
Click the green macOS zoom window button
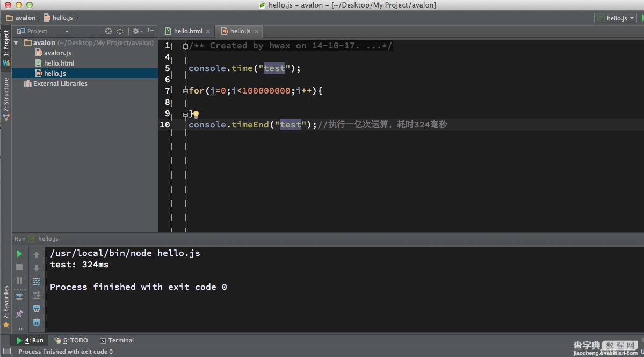29,5
